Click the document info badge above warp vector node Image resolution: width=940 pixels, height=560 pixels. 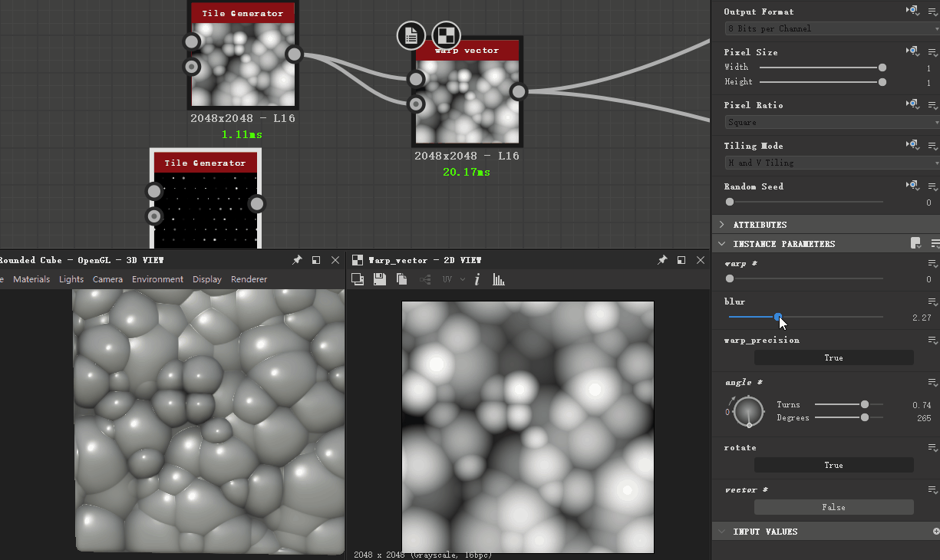411,35
